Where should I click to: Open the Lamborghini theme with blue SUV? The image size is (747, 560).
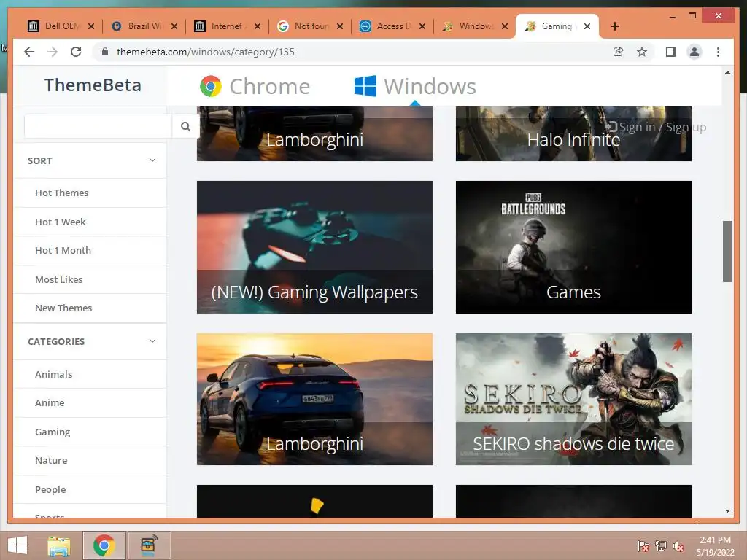click(314, 399)
